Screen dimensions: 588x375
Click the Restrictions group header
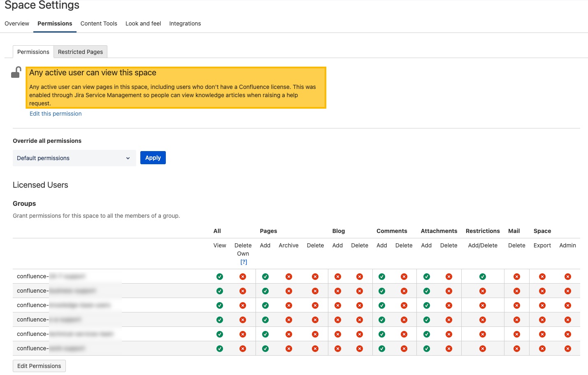point(483,231)
